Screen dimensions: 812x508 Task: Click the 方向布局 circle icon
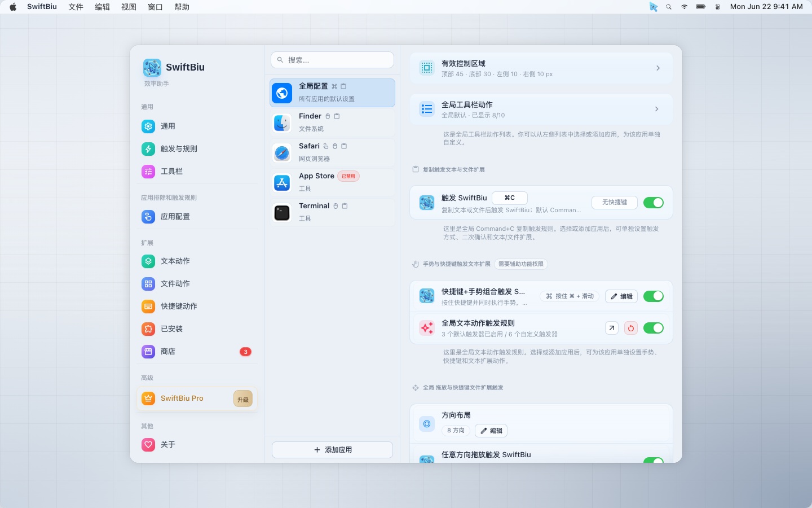pos(427,424)
